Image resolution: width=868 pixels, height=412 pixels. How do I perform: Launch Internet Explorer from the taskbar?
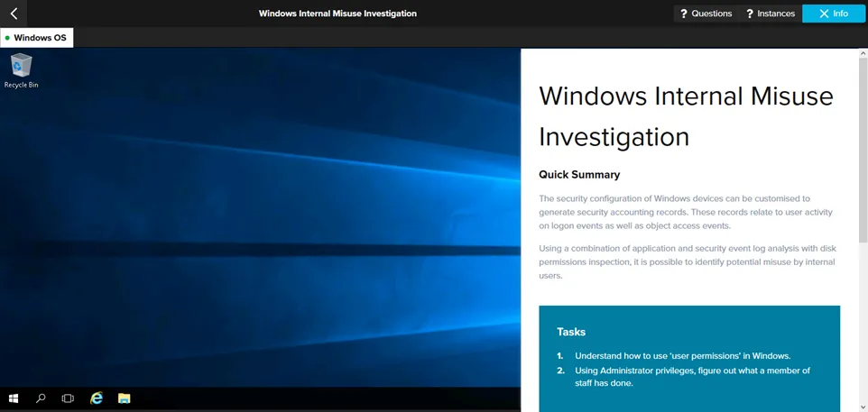pyautogui.click(x=97, y=398)
